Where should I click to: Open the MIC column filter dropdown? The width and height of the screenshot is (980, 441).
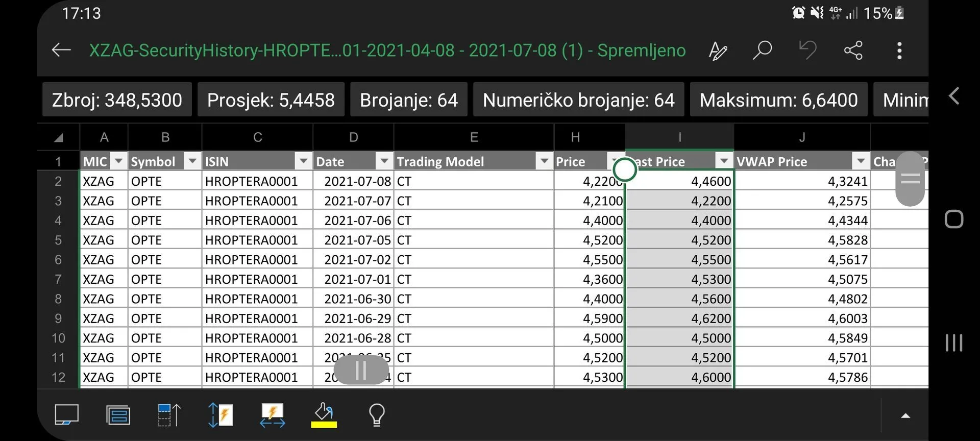[x=118, y=161]
